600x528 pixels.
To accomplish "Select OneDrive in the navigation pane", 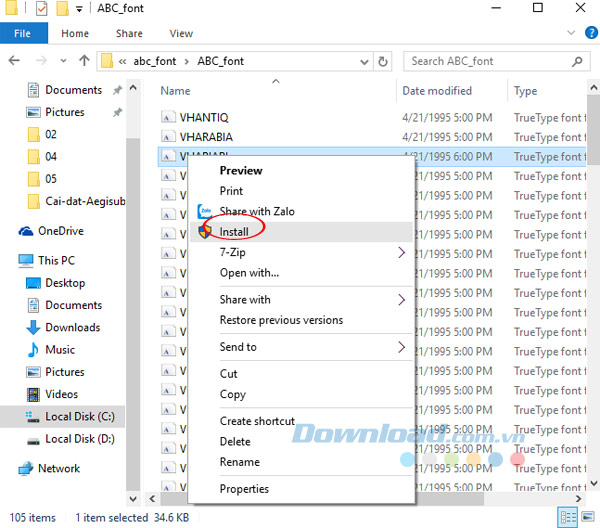I will pyautogui.click(x=60, y=231).
